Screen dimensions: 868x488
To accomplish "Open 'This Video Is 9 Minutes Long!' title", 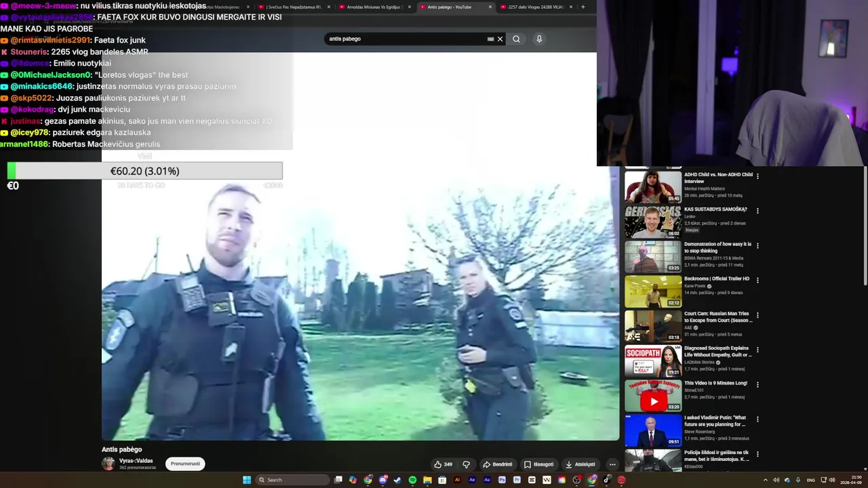I will tap(715, 383).
